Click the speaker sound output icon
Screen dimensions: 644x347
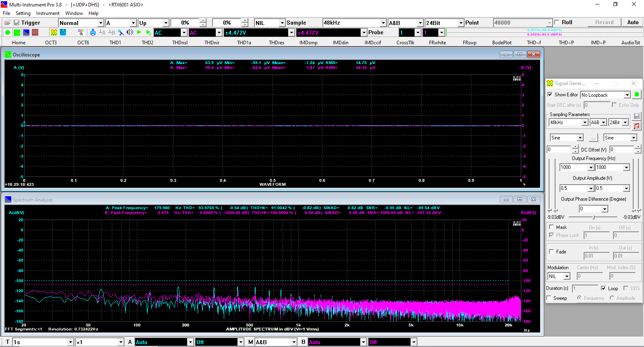tap(130, 33)
